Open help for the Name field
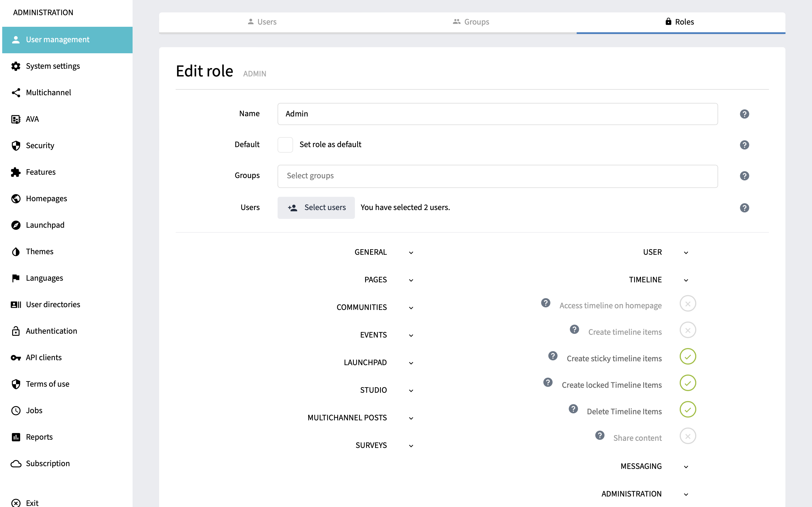 tap(744, 114)
